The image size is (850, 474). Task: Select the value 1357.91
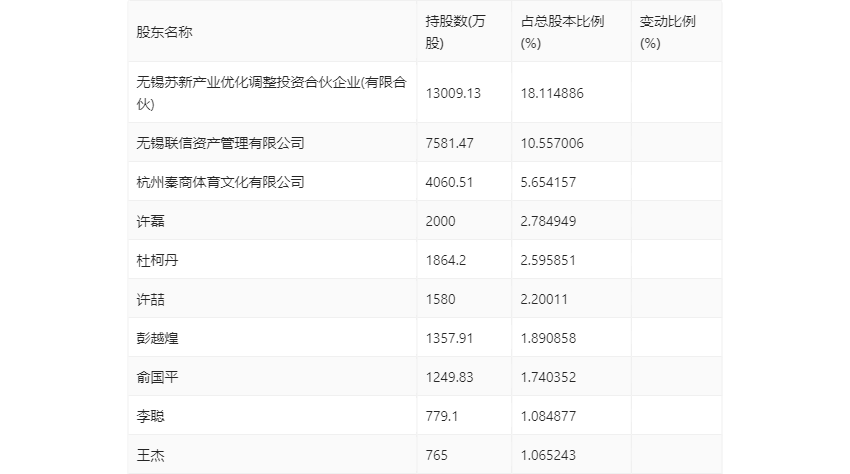pos(449,338)
